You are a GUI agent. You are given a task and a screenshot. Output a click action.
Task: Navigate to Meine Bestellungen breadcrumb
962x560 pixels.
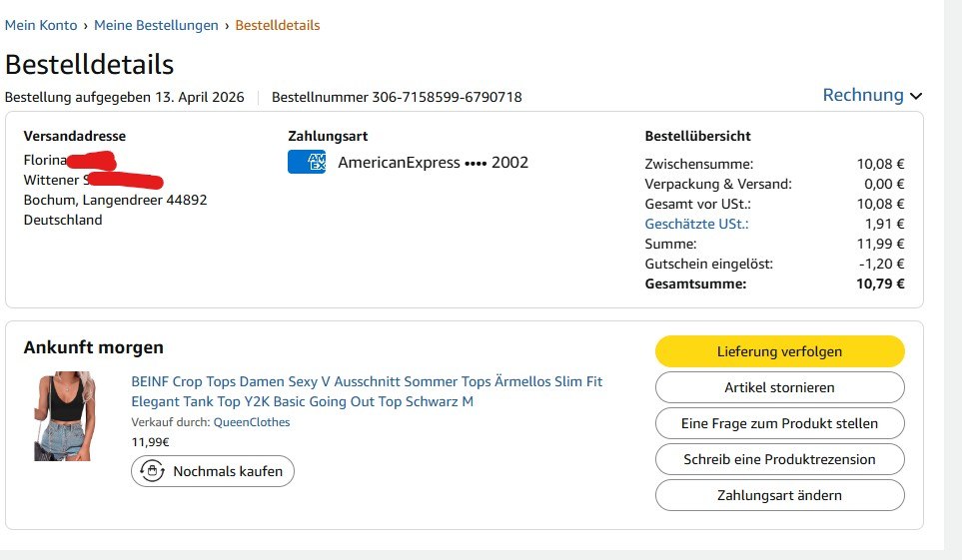(x=156, y=25)
